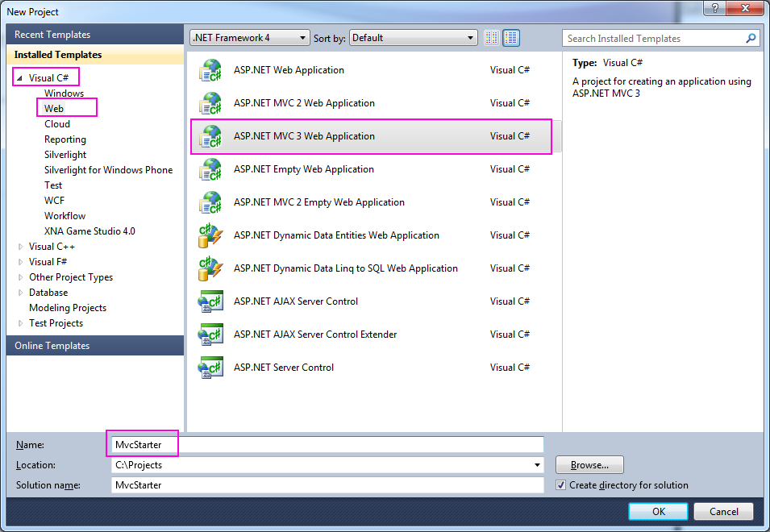Click the Browse... button
This screenshot has height=532, width=770.
pos(589,465)
